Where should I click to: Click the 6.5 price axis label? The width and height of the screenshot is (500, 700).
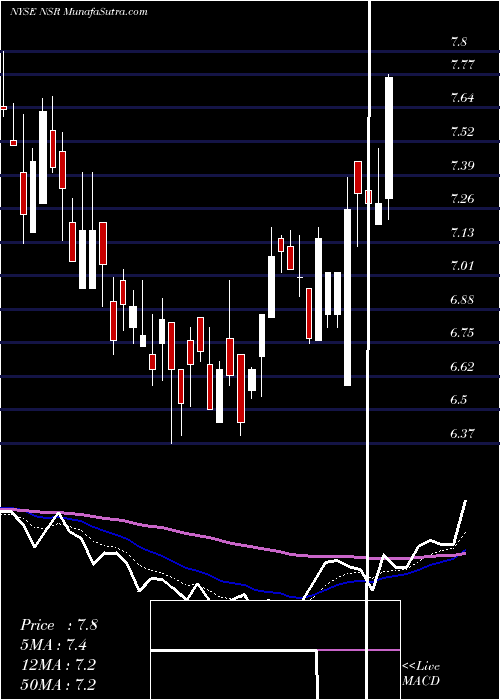click(459, 400)
